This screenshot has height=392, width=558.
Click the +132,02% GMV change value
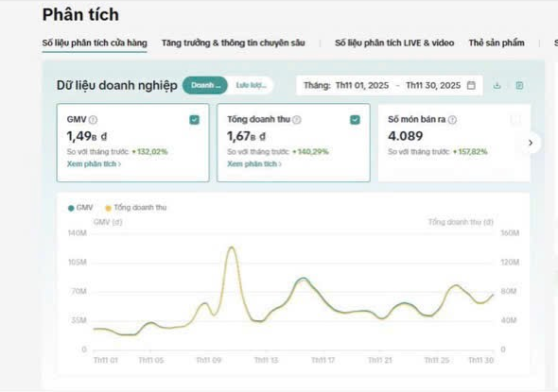tap(149, 152)
